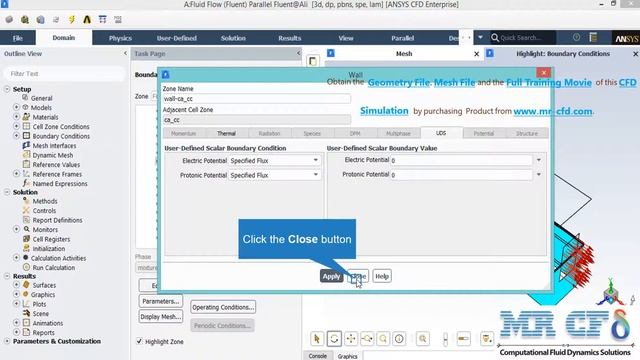The height and width of the screenshot is (360, 640).
Task: Select Initialization in the outline tree
Action: coord(49,248)
